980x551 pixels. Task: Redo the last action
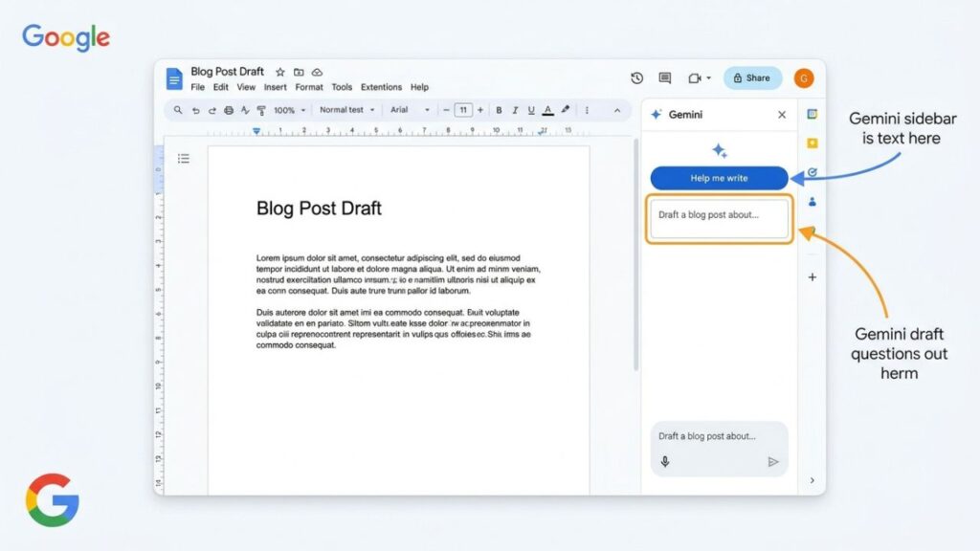click(212, 110)
